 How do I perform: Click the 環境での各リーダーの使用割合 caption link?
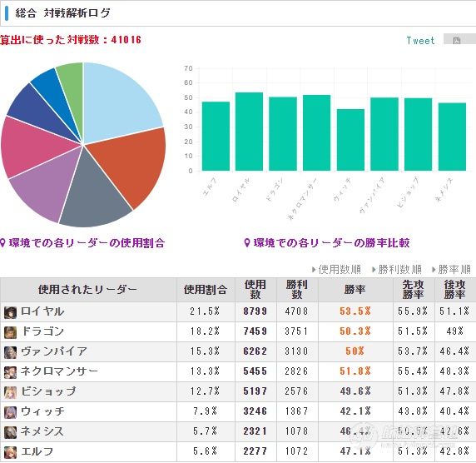click(x=82, y=242)
